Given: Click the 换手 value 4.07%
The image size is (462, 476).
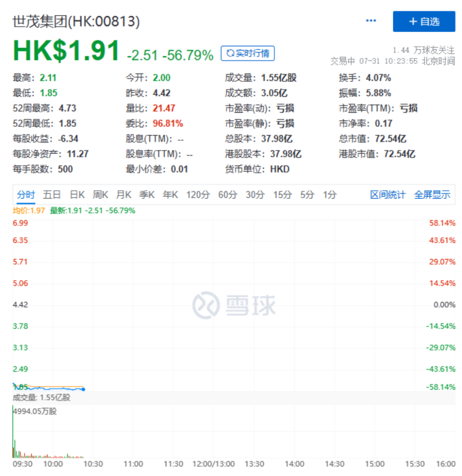Looking at the screenshot, I should click(378, 78).
